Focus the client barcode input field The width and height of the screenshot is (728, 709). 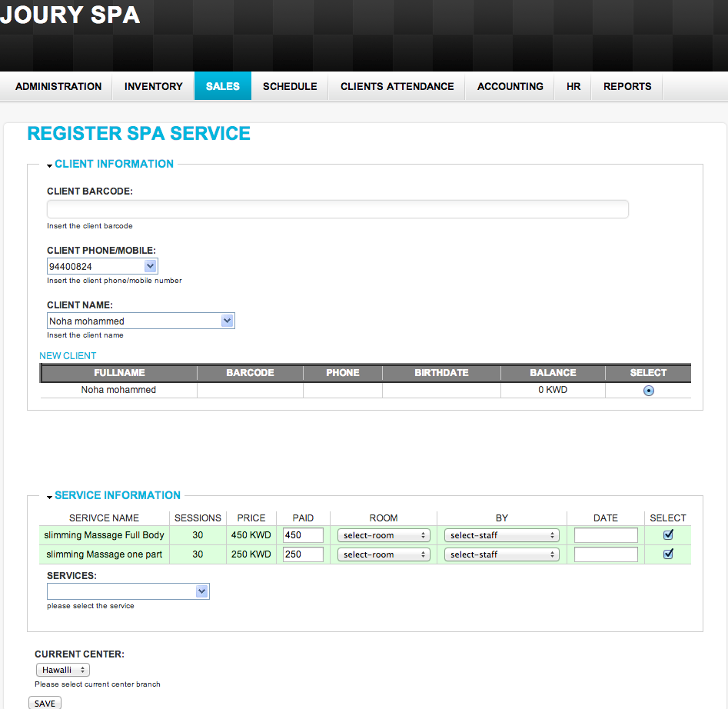[337, 209]
